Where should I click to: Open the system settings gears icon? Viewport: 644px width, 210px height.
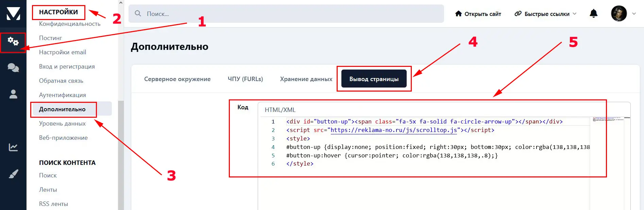pos(13,42)
